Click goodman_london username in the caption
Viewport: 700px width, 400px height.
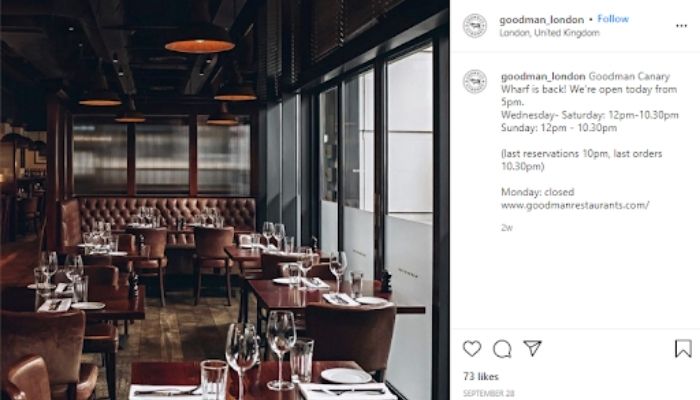543,76
